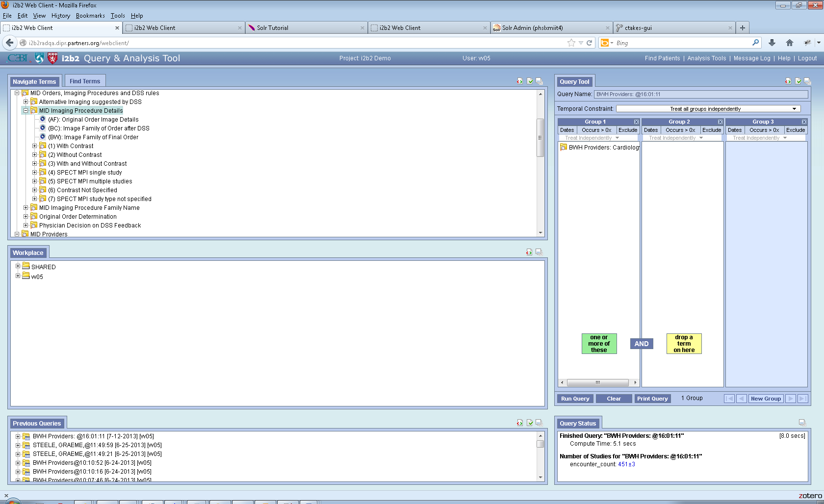Screen dimensions: 824x504
Task: Open Firefox History menu
Action: pos(61,16)
